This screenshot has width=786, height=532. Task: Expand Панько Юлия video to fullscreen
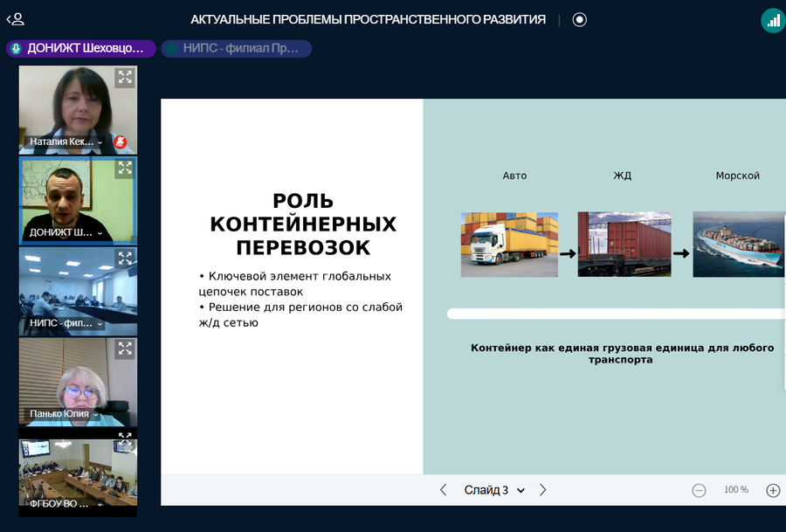tap(125, 349)
